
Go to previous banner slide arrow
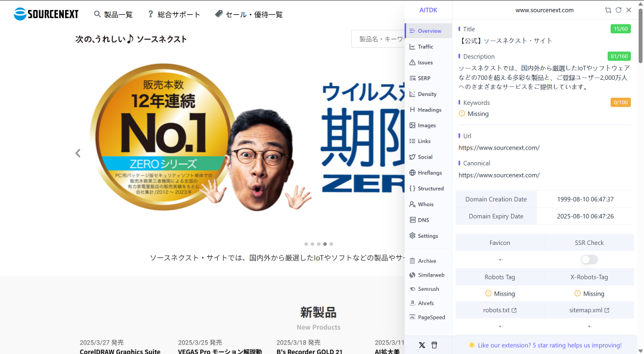click(x=78, y=153)
